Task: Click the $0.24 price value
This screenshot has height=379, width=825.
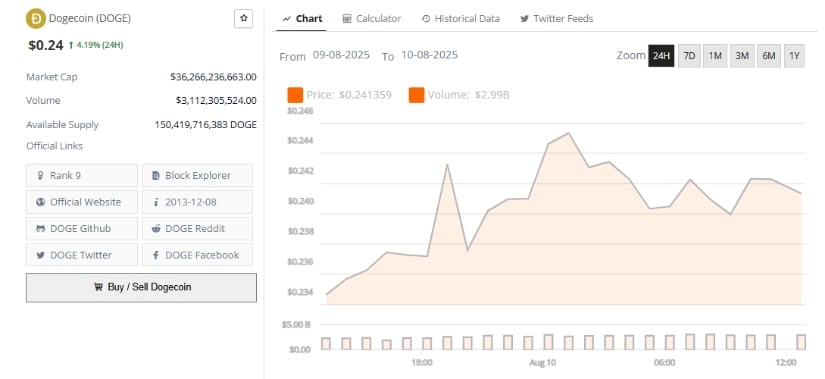Action: click(x=46, y=45)
